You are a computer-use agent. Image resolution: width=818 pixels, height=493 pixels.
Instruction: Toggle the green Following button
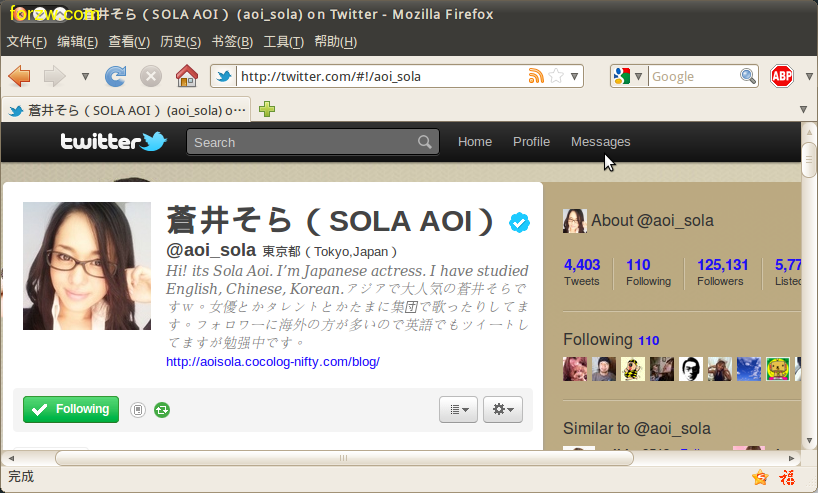[71, 410]
